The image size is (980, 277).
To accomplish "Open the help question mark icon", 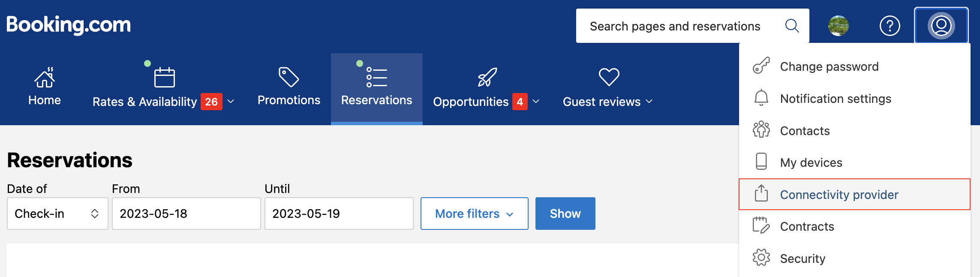I will point(890,26).
